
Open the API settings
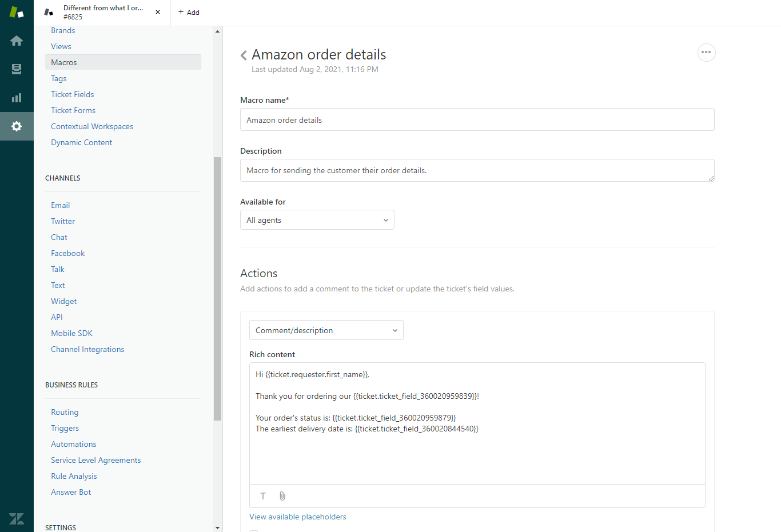click(57, 317)
